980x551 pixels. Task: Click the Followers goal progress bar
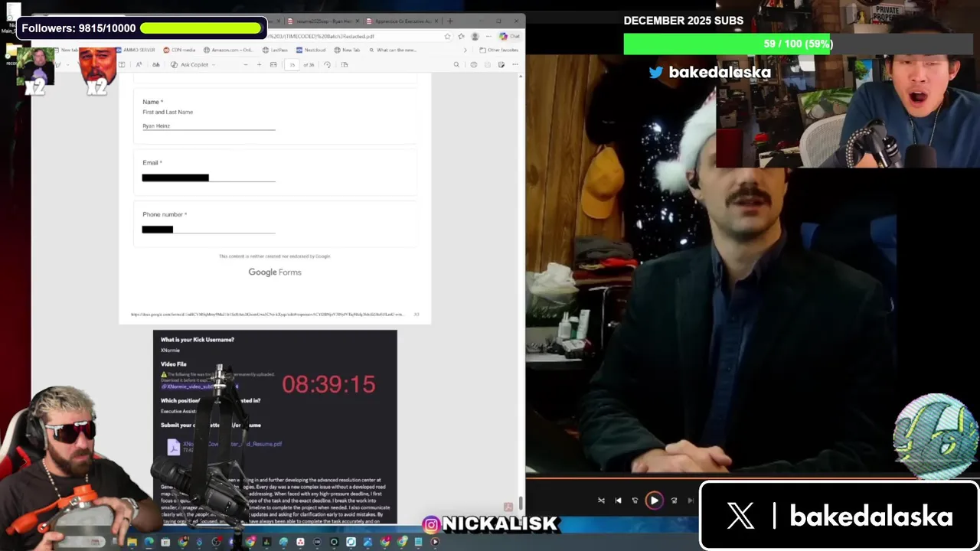click(x=201, y=28)
